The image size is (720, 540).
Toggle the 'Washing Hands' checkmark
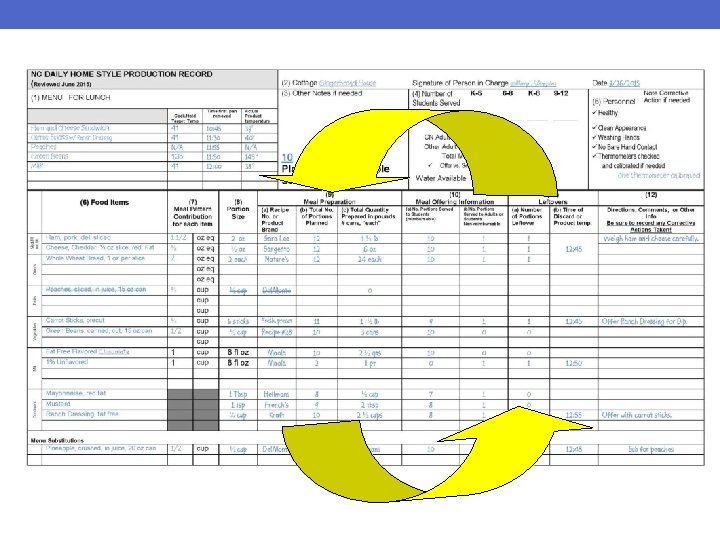(x=594, y=137)
